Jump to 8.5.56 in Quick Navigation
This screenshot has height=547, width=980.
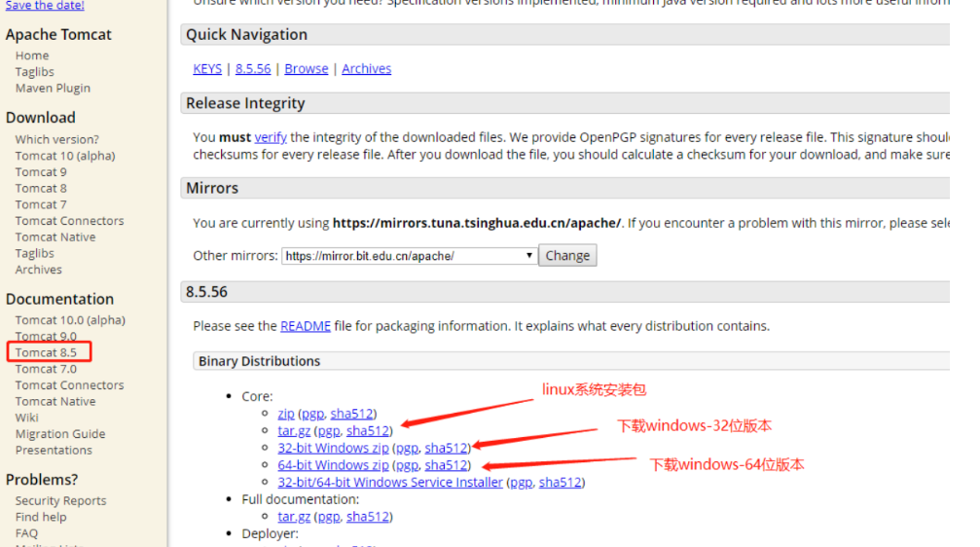pos(253,69)
